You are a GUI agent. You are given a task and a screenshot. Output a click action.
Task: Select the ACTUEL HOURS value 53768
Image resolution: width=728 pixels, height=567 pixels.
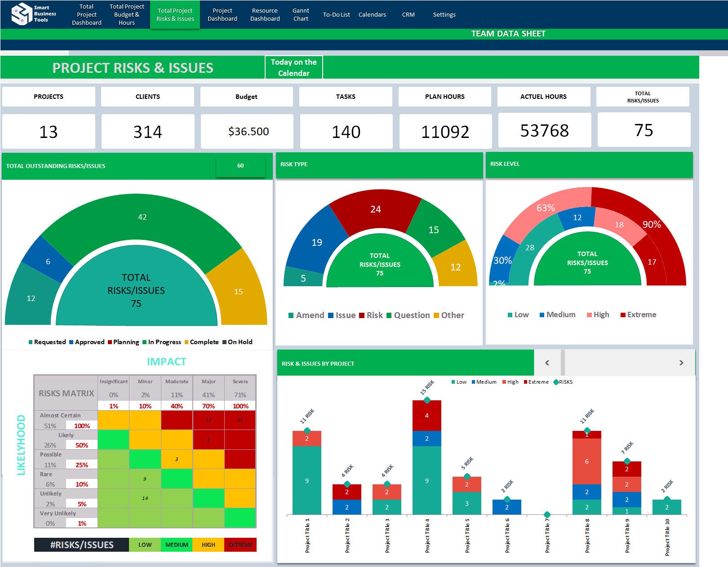pos(545,130)
